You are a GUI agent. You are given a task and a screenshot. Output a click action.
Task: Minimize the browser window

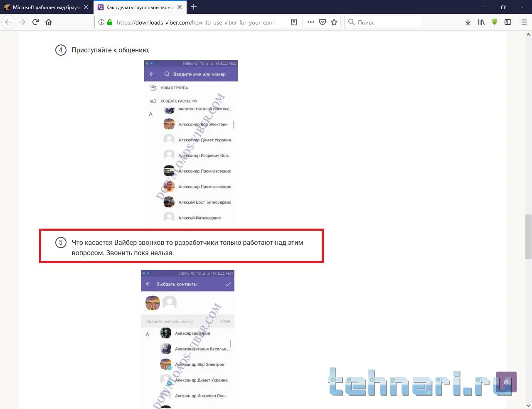[x=484, y=7]
